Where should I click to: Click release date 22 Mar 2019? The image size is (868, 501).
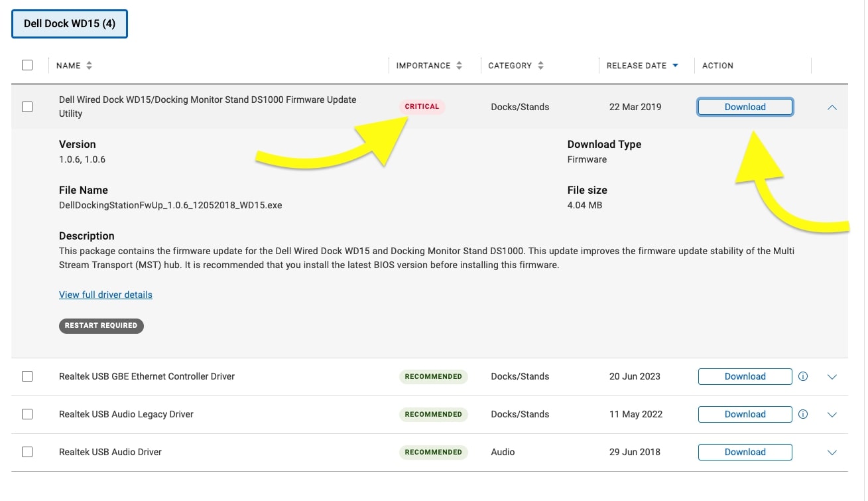635,107
